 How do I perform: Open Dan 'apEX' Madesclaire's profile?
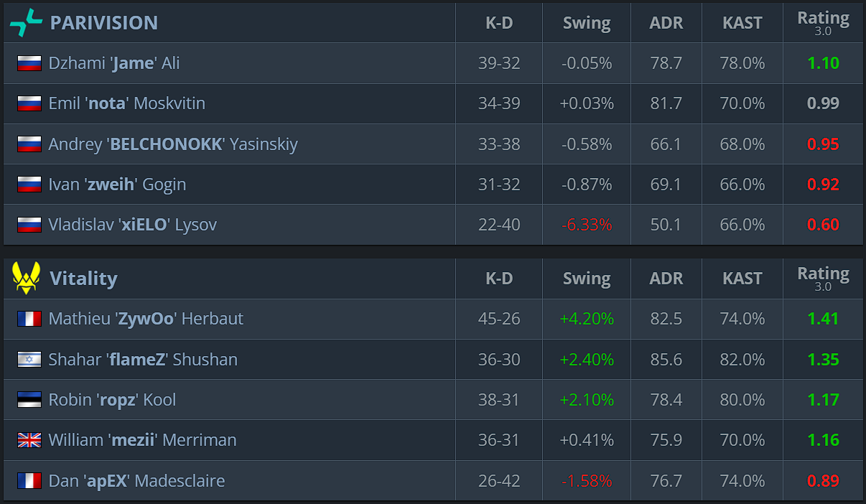(x=136, y=480)
